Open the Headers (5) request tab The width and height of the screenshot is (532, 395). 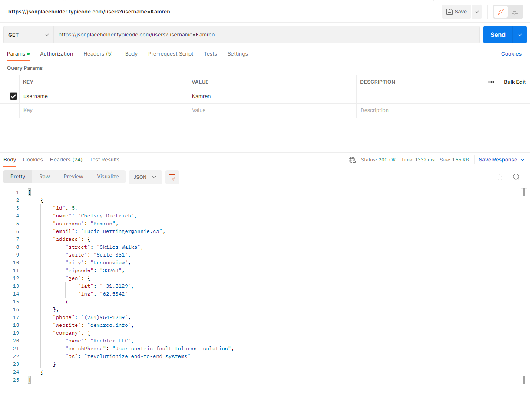point(98,54)
